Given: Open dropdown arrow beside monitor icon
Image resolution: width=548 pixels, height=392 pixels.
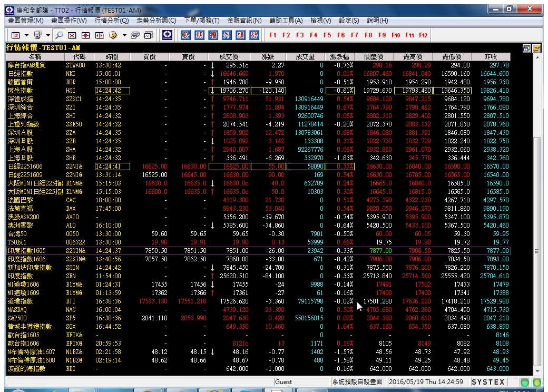Looking at the screenshot, I should point(48,35).
